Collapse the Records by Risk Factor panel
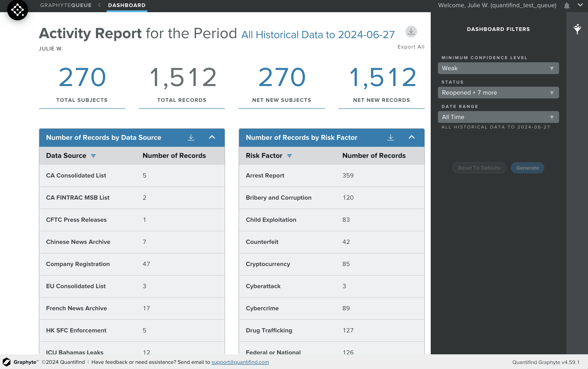The image size is (588, 369). pos(412,137)
